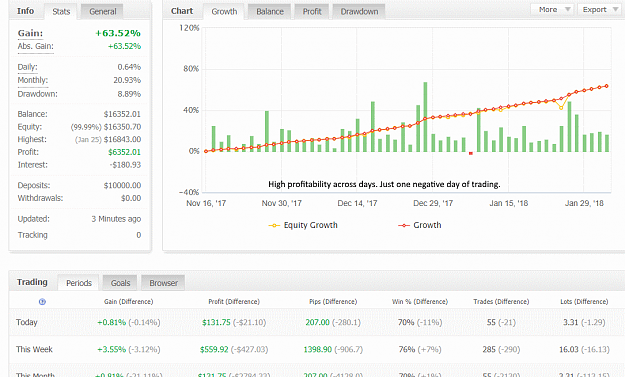625x377 pixels.
Task: Click the Drawdown label in Info panel
Action: click(x=37, y=94)
